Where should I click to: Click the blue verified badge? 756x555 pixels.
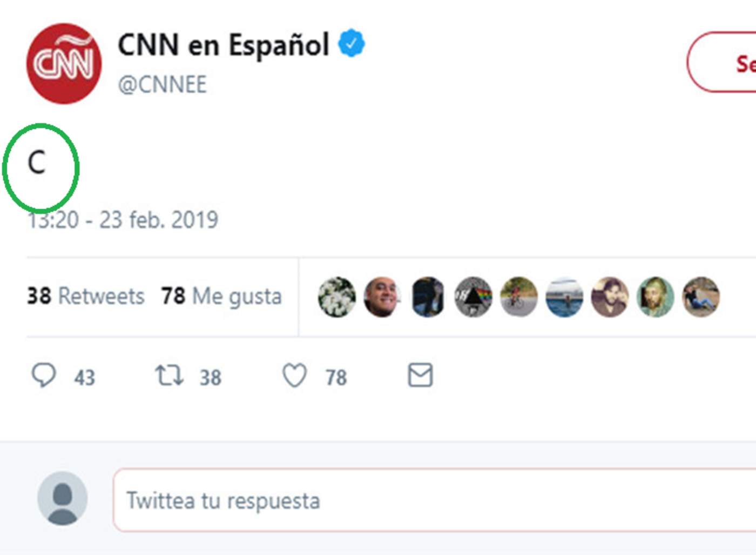[x=352, y=43]
